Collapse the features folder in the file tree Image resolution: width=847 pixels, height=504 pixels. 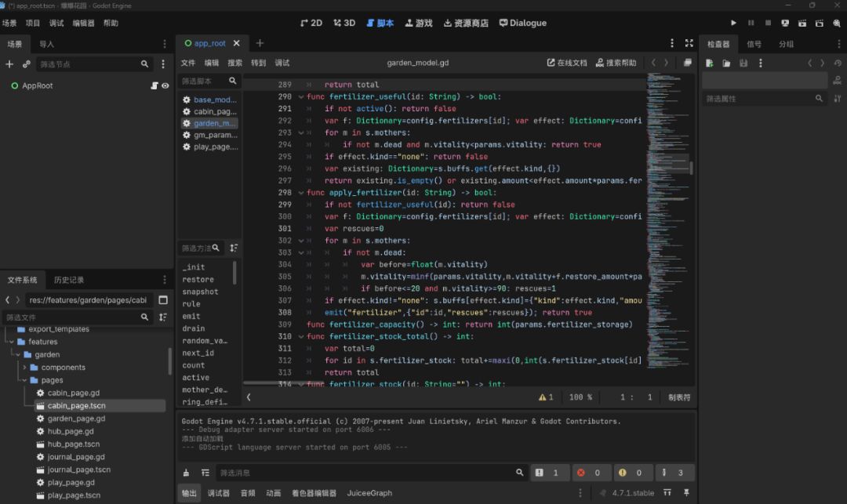coord(11,342)
